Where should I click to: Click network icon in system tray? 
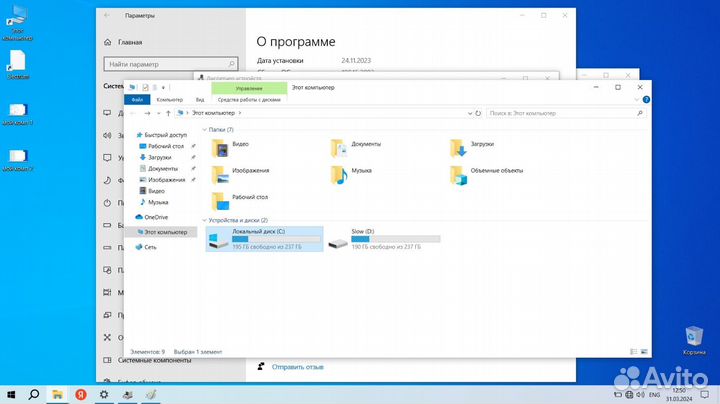629,394
